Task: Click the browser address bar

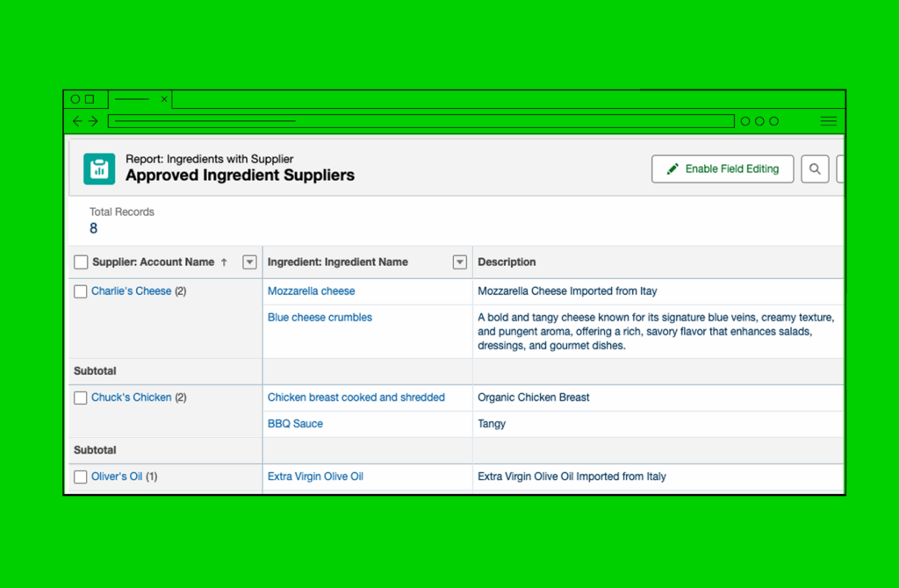Action: click(421, 121)
